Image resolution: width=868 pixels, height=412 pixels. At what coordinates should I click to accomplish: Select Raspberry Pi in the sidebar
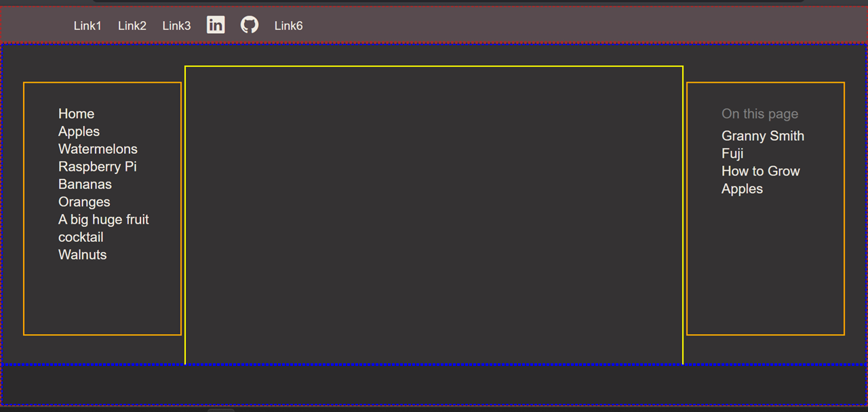tap(97, 167)
